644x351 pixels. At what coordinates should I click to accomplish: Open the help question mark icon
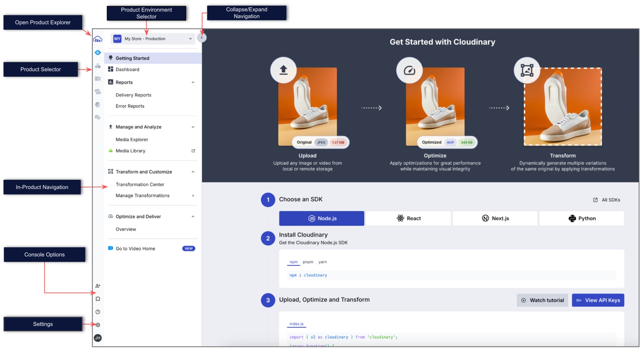click(98, 312)
